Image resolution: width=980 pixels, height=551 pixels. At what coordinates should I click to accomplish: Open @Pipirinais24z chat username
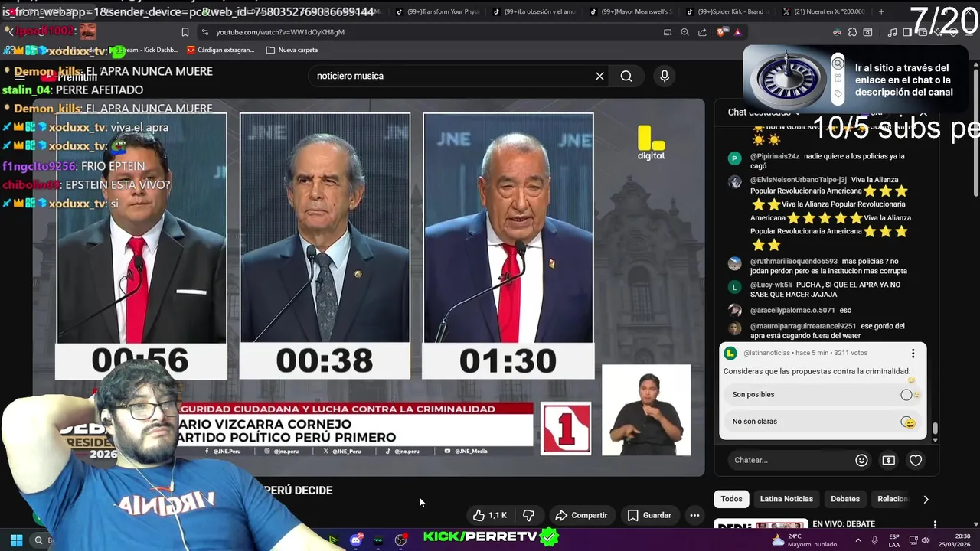coord(775,156)
